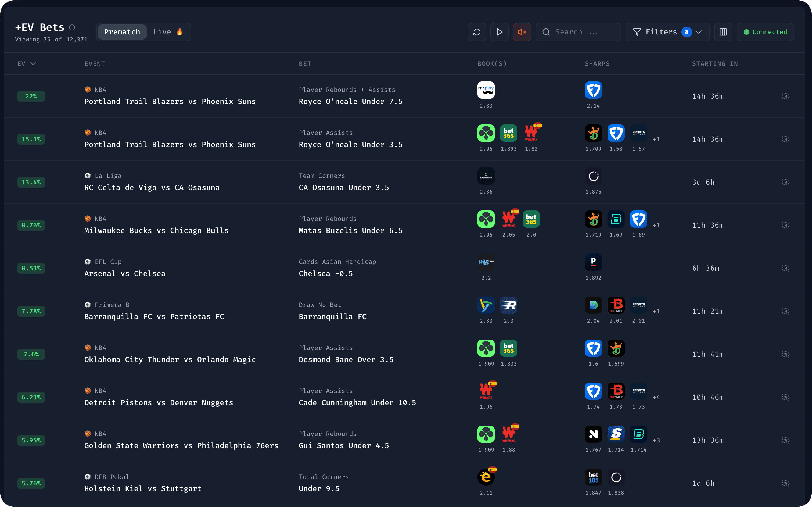Click the bet365 icon on Royce O'neale assists bet
The image size is (812, 507).
click(509, 133)
